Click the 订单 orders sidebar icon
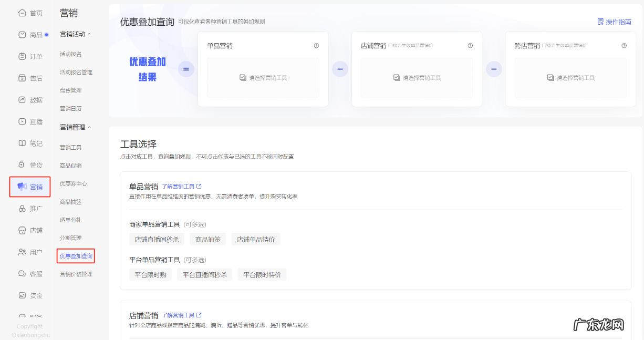 [22, 56]
